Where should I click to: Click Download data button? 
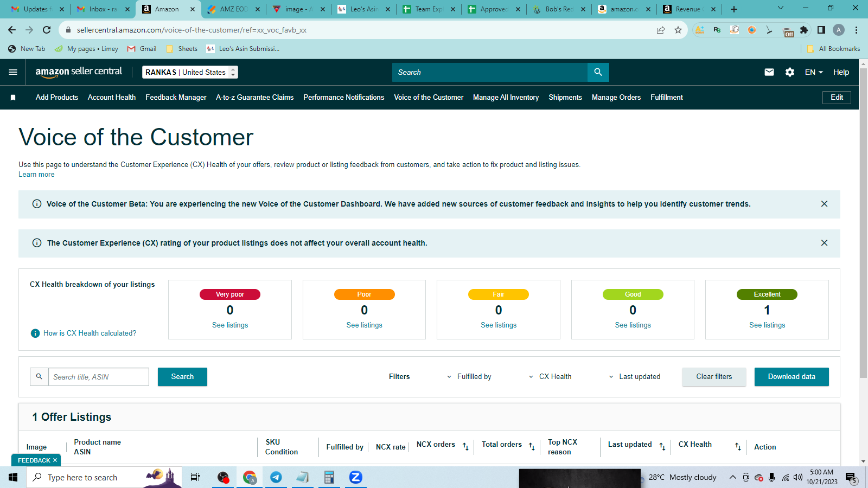[x=792, y=377]
